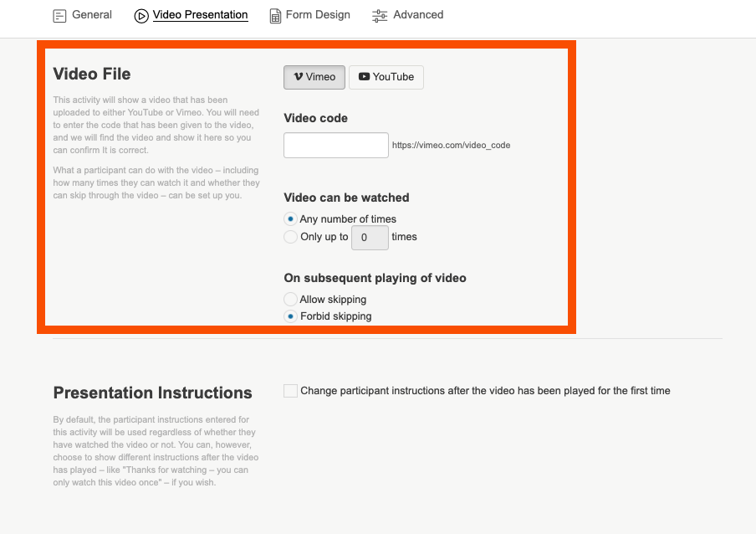Viewport: 756px width, 534px height.
Task: Click the Form Design tab's form icon
Action: point(275,15)
